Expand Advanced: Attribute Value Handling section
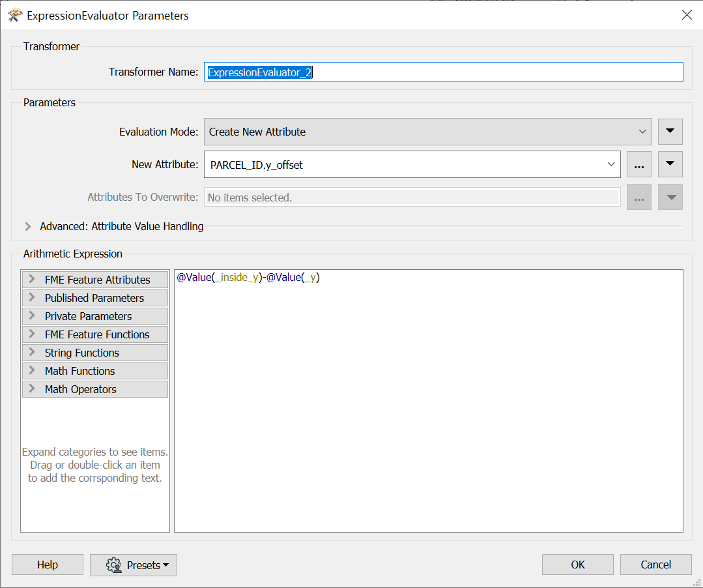Image resolution: width=703 pixels, height=588 pixels. coord(27,226)
